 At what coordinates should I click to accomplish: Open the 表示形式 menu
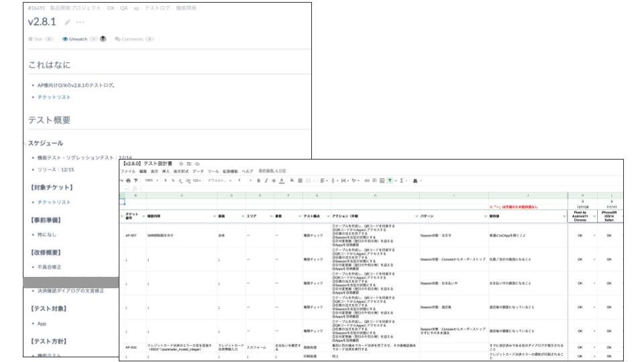point(181,171)
